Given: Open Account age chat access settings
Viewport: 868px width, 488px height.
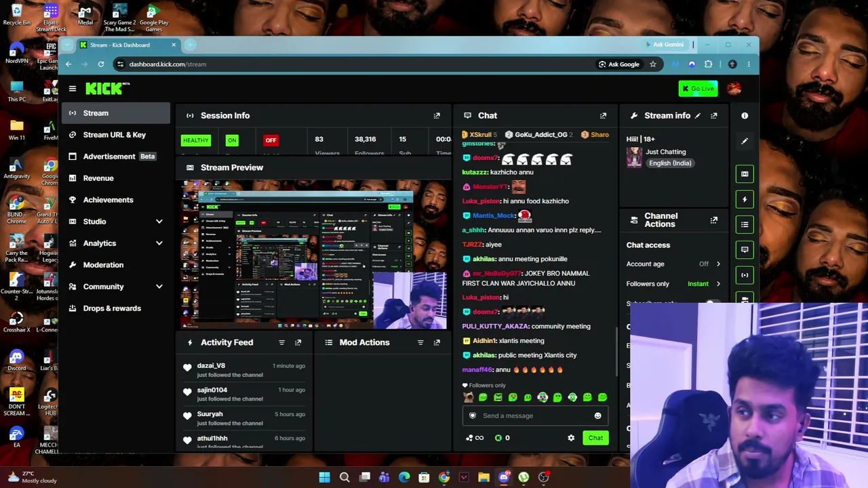Looking at the screenshot, I should [673, 264].
